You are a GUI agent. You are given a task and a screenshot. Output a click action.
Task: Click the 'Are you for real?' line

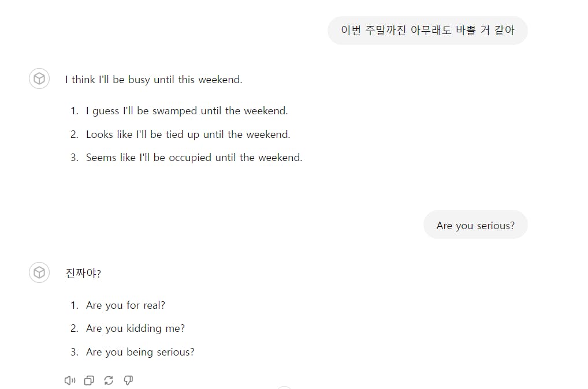[125, 305]
